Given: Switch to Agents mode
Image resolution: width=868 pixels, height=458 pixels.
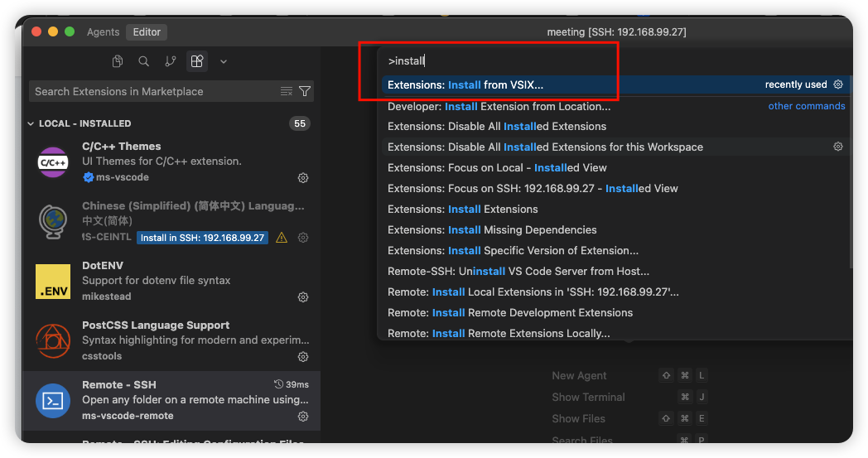Looking at the screenshot, I should point(104,32).
